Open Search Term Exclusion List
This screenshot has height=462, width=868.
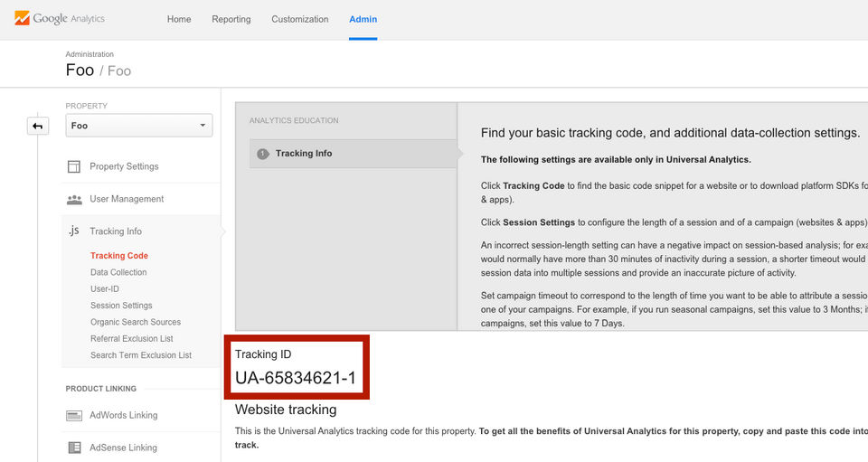[x=141, y=355]
